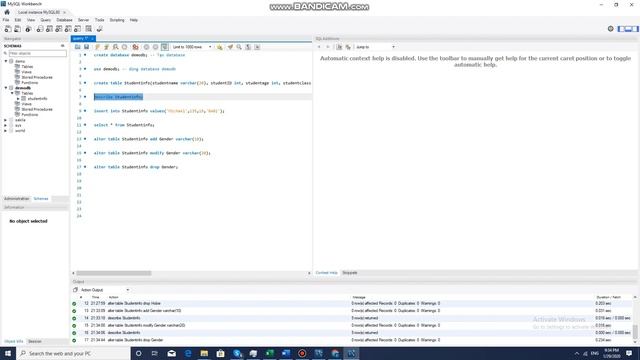Expand the studentinfo table node

[18, 99]
